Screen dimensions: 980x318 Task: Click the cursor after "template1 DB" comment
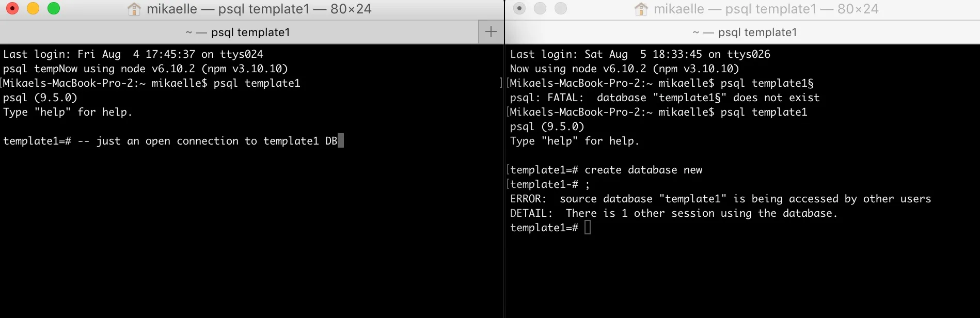(x=341, y=141)
